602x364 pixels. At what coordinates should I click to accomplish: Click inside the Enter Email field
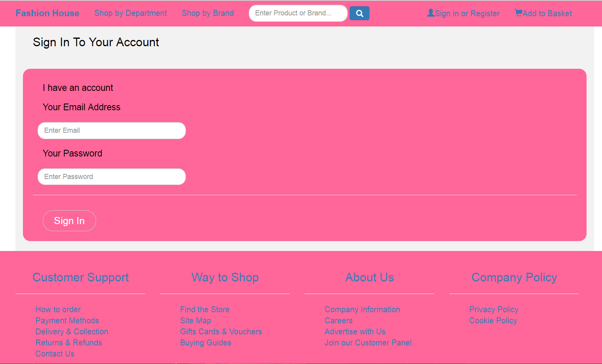[x=111, y=130]
